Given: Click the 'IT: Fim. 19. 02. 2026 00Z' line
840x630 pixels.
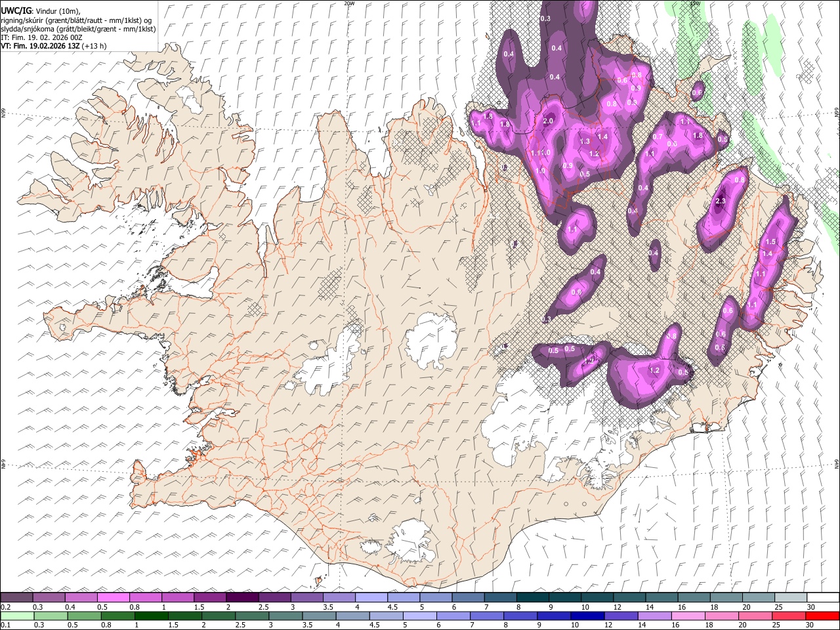Looking at the screenshot, I should pos(41,37).
